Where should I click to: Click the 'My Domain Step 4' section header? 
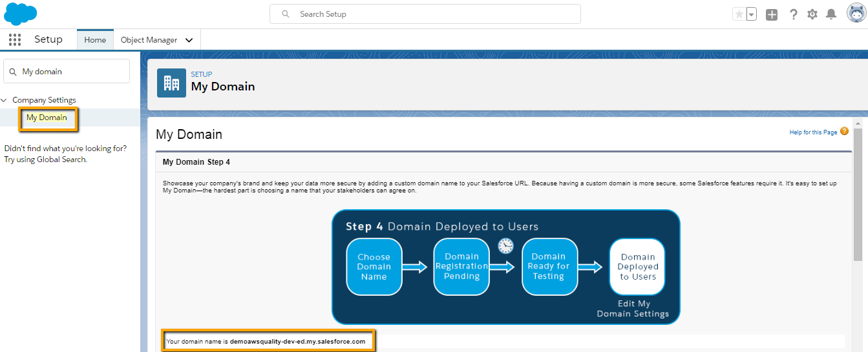click(x=196, y=162)
